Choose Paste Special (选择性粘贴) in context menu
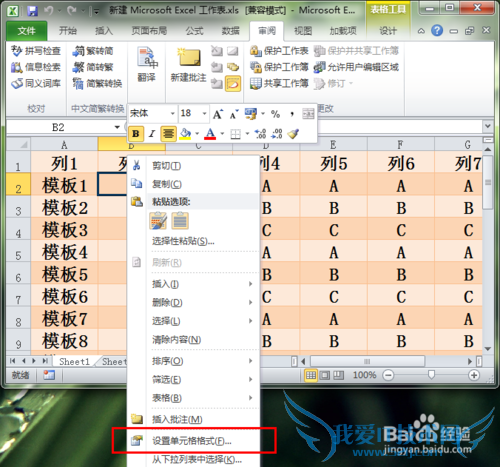The width and height of the screenshot is (500, 467). (193, 241)
